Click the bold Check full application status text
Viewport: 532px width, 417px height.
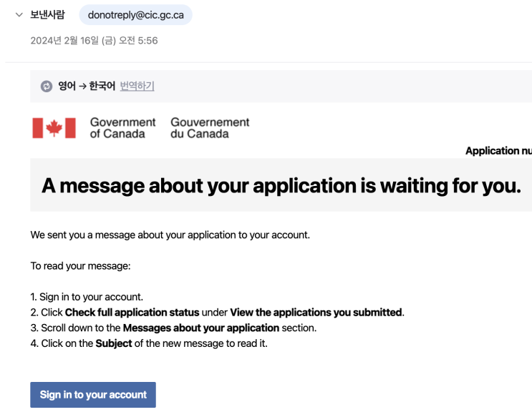[132, 313]
